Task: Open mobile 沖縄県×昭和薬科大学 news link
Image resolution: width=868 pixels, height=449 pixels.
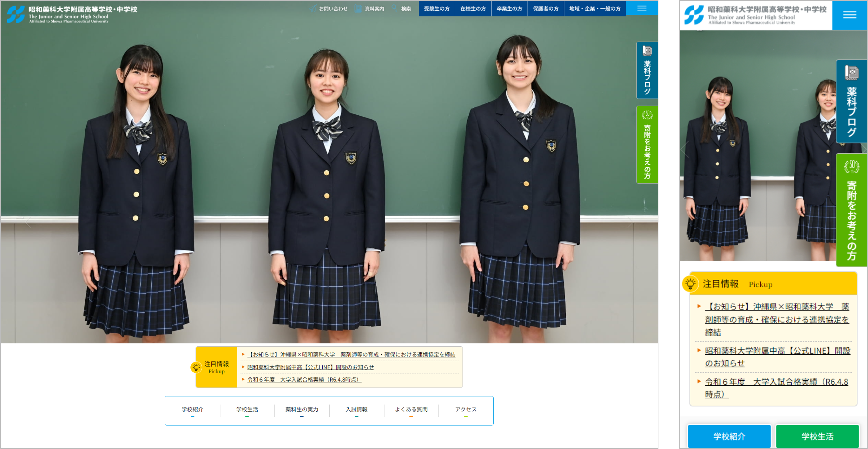Action: point(777,319)
